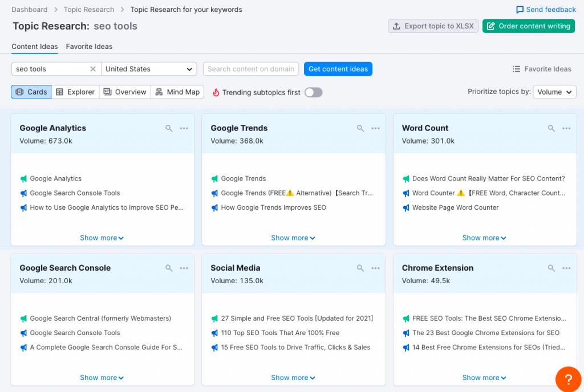Expand Show more on the Google Search Console card
This screenshot has width=584, height=392.
point(102,377)
